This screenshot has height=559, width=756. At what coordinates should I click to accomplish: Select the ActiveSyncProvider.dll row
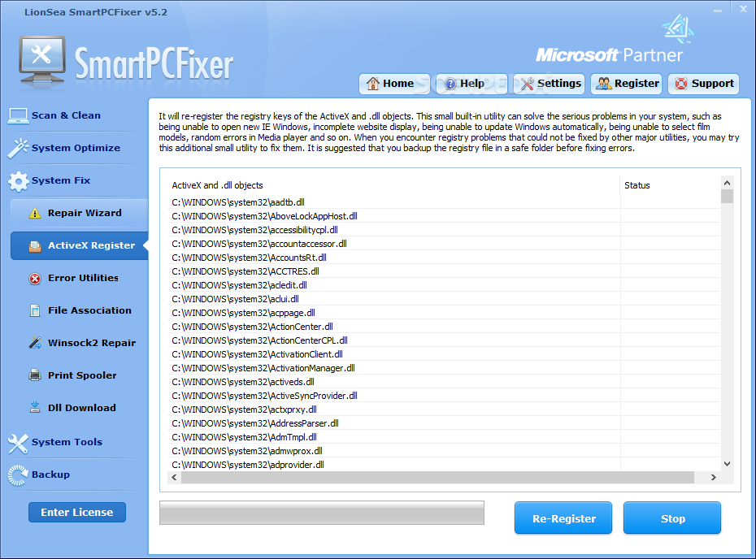pyautogui.click(x=444, y=396)
